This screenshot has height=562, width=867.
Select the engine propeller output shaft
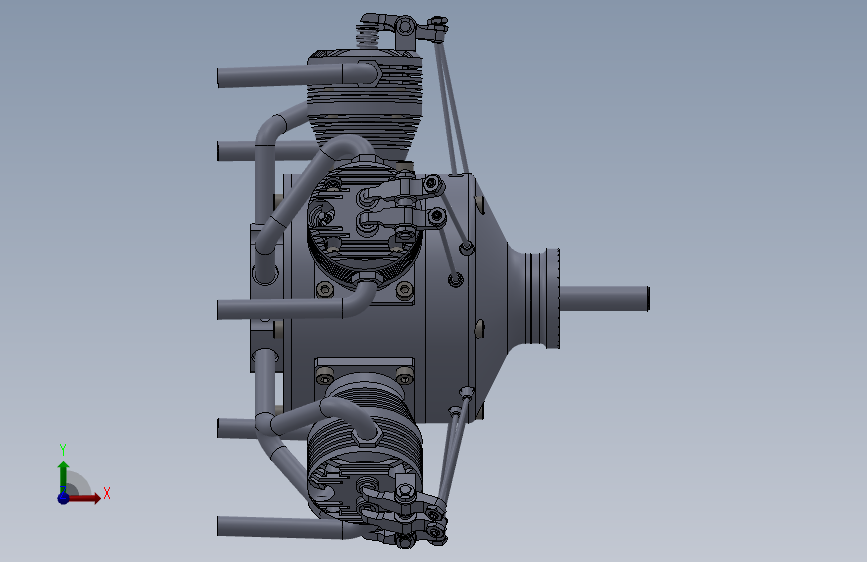coord(605,299)
